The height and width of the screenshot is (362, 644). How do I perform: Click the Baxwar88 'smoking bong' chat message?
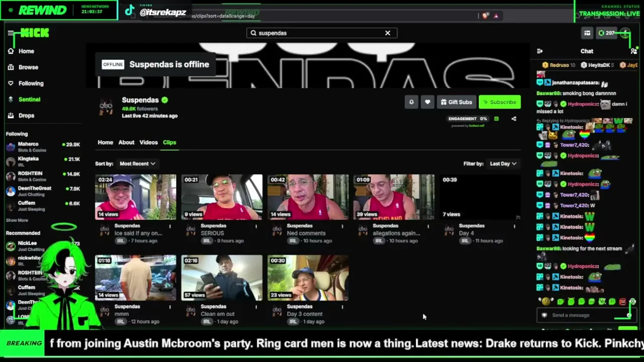tap(576, 94)
